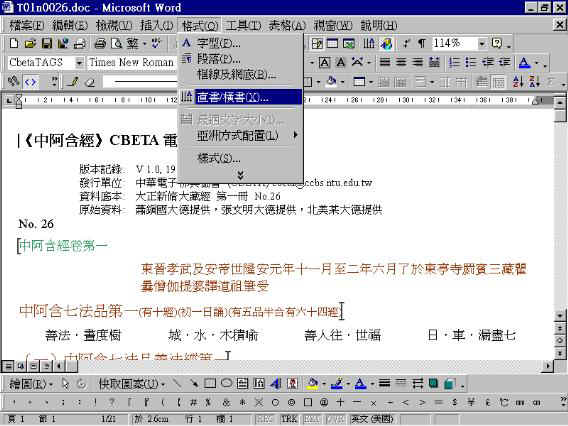Apply the font color underlined A
This screenshot has width=568, height=426.
pos(524,63)
